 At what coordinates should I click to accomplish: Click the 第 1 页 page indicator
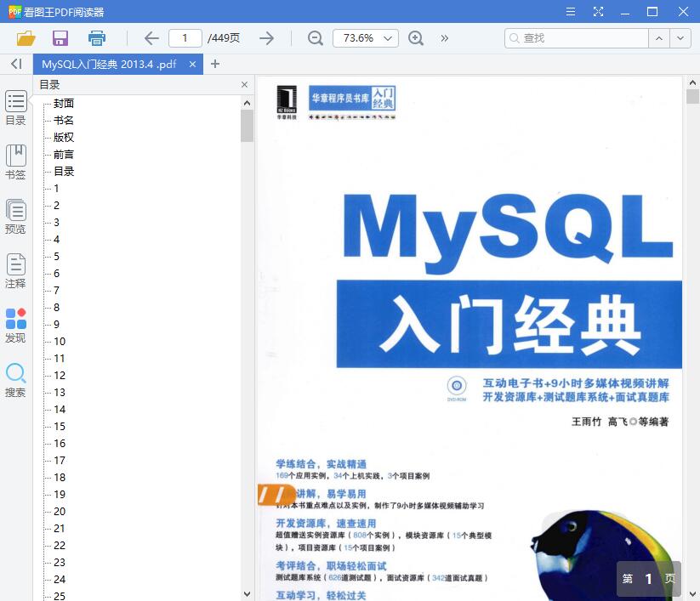point(649,579)
